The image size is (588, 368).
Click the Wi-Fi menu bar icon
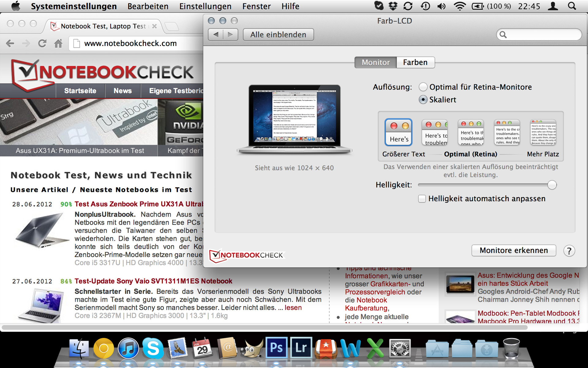tap(459, 6)
